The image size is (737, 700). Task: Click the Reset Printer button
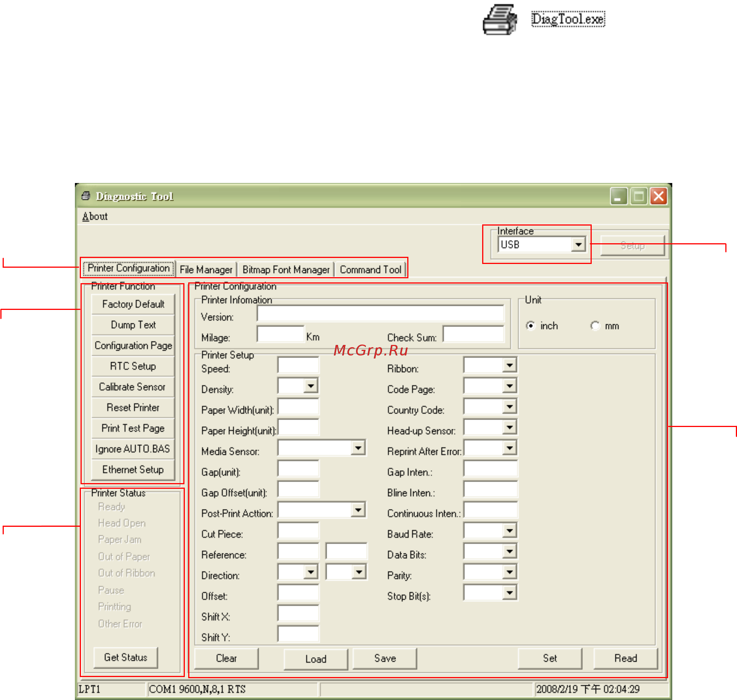133,407
